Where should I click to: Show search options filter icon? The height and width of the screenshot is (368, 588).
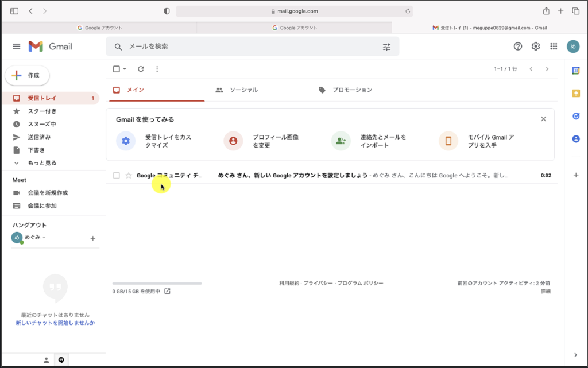tap(386, 47)
